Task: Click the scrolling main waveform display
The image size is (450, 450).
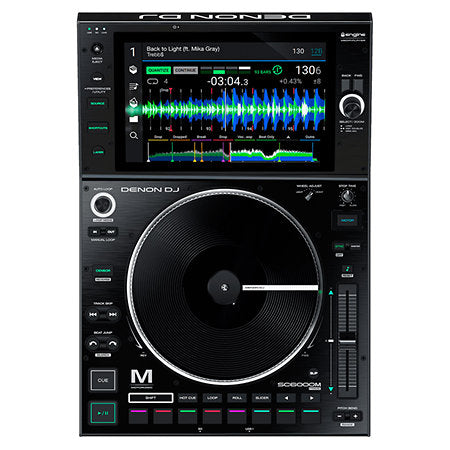Action: (x=234, y=110)
